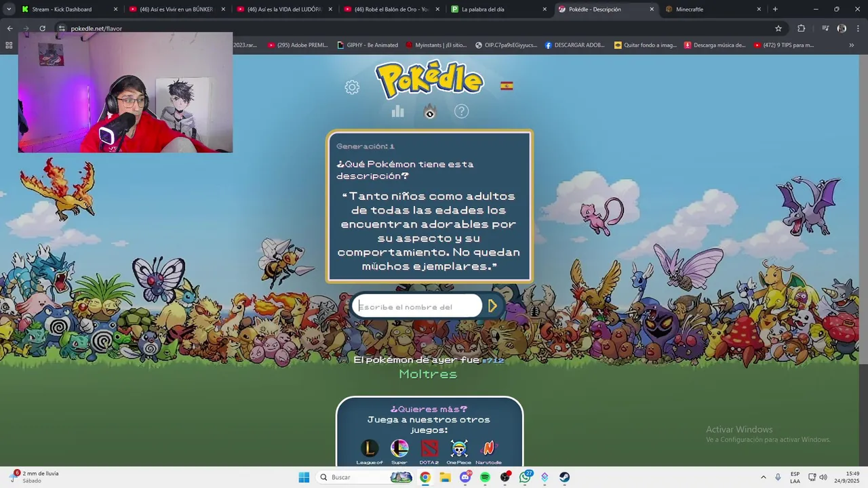Viewport: 868px width, 488px height.
Task: Open the volume tray icon
Action: click(823, 477)
